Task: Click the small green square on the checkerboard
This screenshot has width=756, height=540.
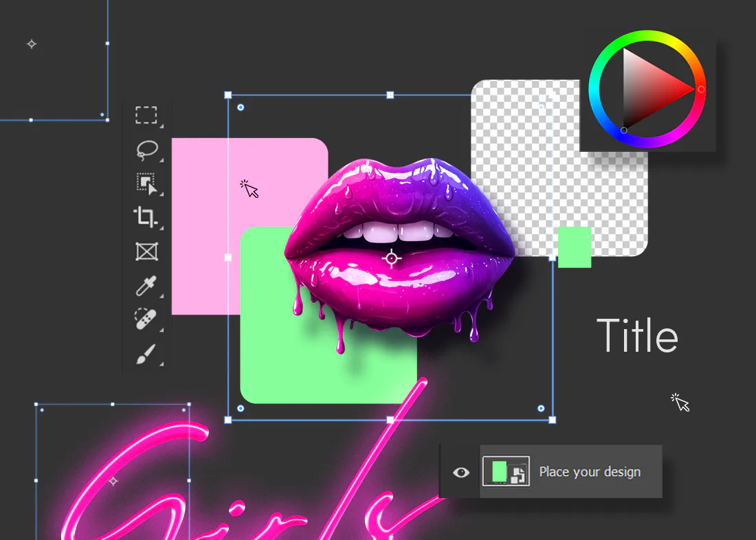Action: pyautogui.click(x=575, y=247)
